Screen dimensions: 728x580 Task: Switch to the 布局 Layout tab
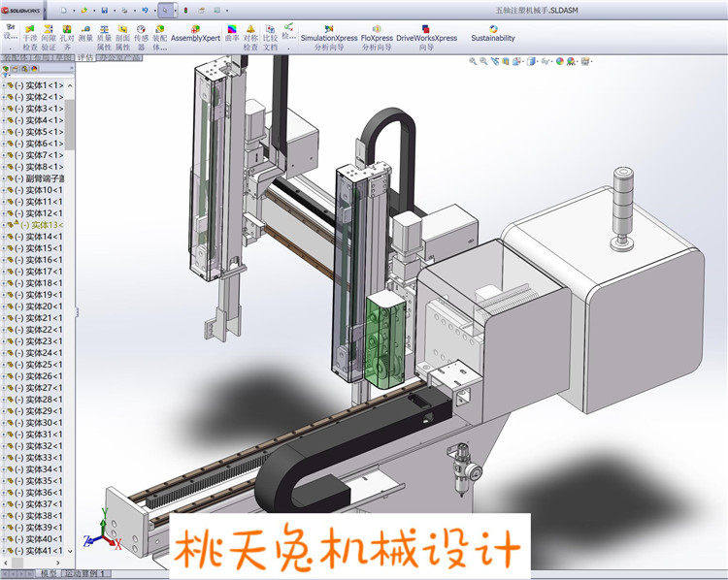(x=41, y=57)
